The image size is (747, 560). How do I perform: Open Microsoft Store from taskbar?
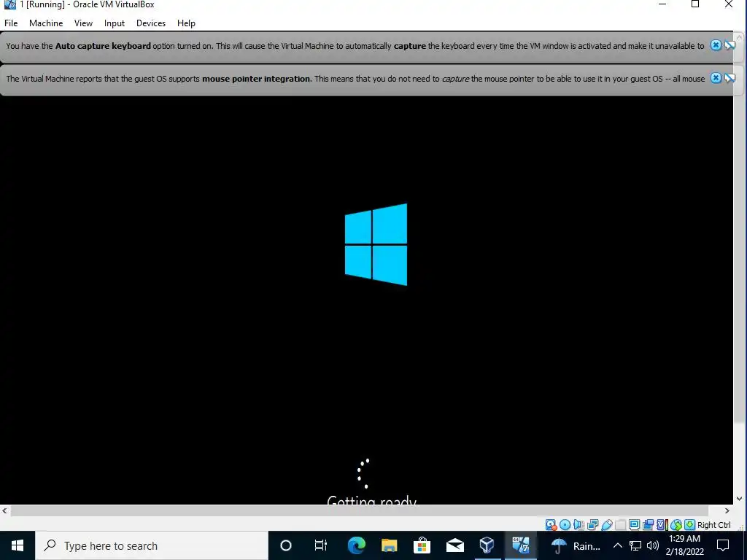[x=422, y=545]
